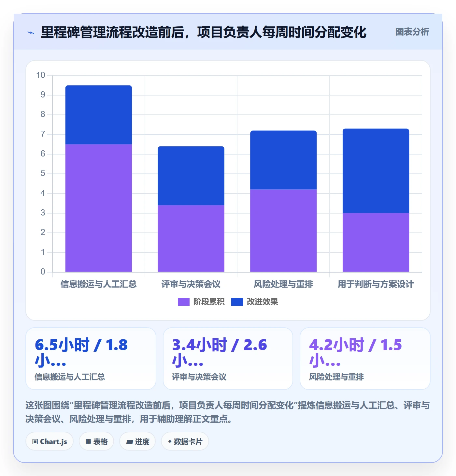Click the square icon in the Chart.js tag
Screen dimensions: 456x476
[35, 442]
